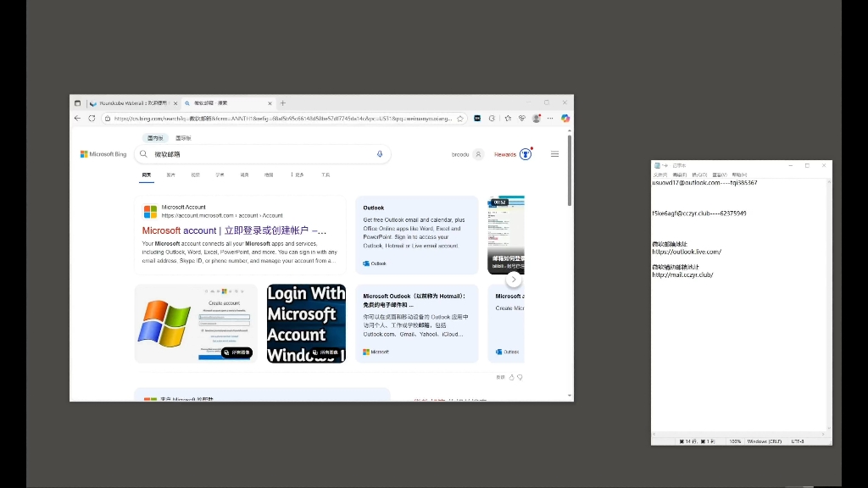
Task: Select the 视频 videos search tab
Action: click(x=196, y=175)
